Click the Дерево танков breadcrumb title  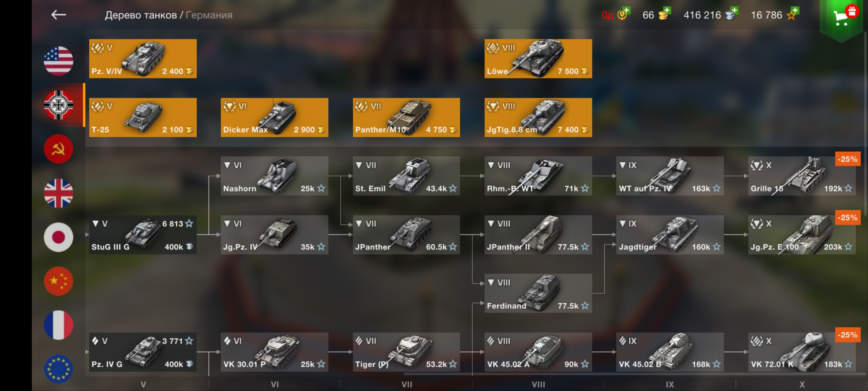[141, 15]
